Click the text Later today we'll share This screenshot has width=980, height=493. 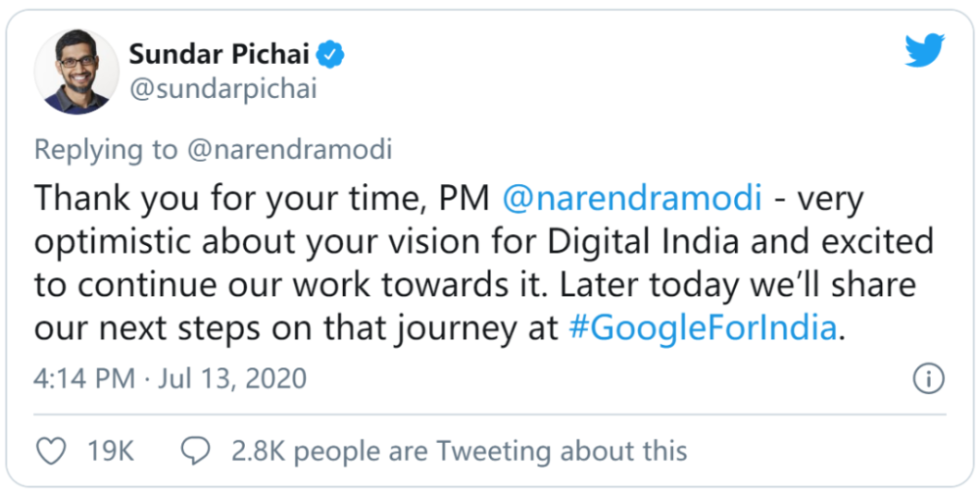coord(738,285)
